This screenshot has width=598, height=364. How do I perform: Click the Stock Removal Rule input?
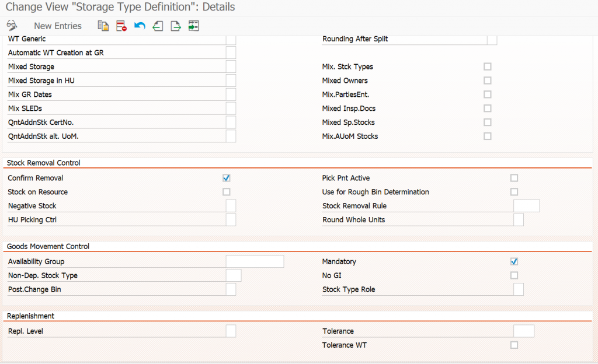click(x=526, y=205)
